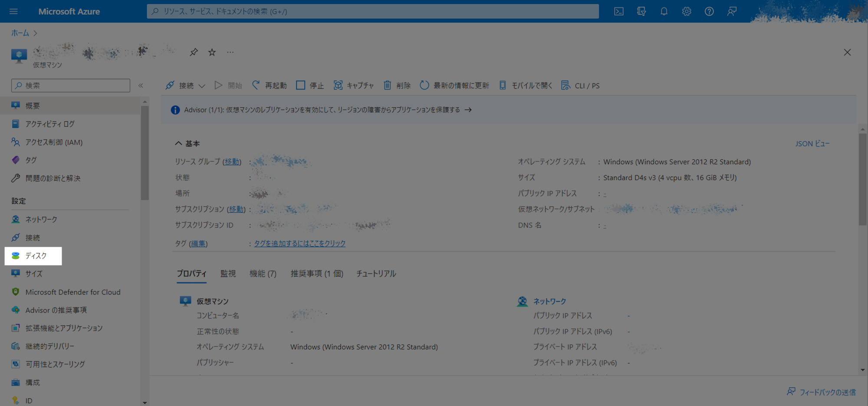Click the 停止 stop toolbar button
Image resolution: width=868 pixels, height=406 pixels.
tap(310, 86)
